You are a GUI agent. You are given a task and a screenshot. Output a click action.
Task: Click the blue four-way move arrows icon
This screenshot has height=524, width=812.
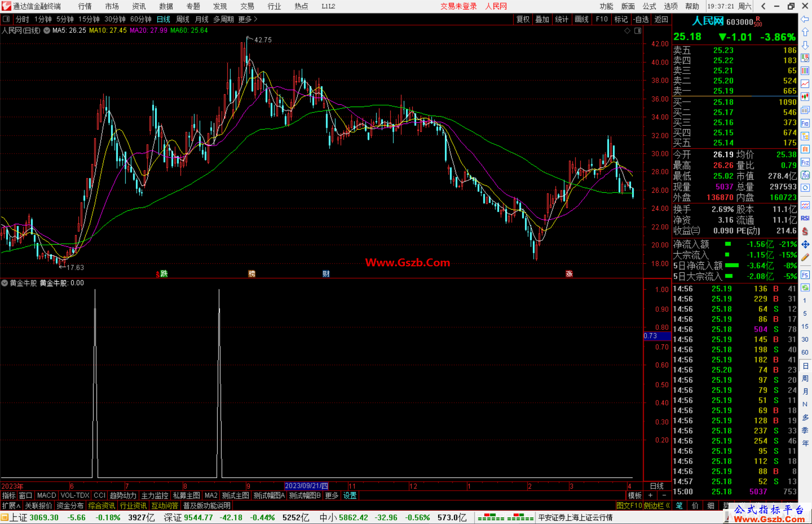coord(805,245)
